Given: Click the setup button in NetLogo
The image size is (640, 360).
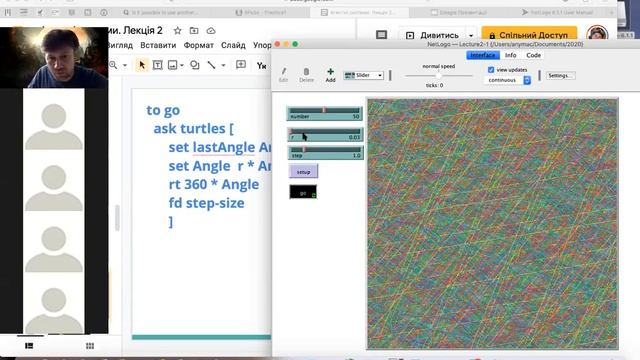Looking at the screenshot, I should coord(303,172).
